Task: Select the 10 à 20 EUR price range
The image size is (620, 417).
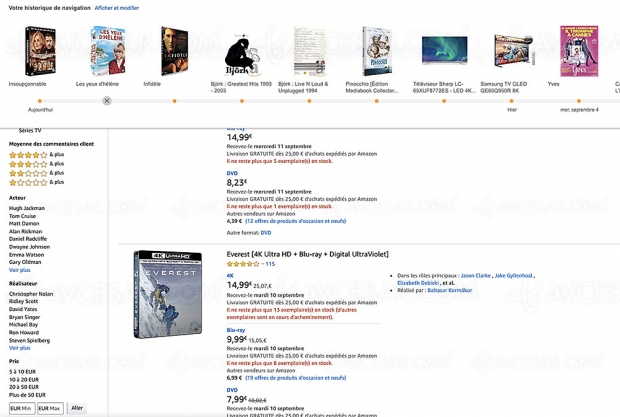Action: pyautogui.click(x=24, y=379)
